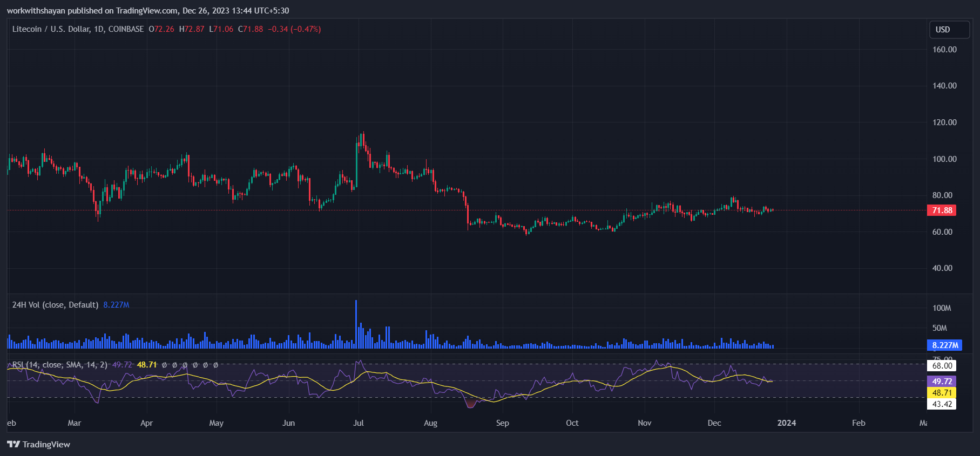Click the 60.00 price axis label
Viewport: 980px width, 456px height.
(x=942, y=232)
